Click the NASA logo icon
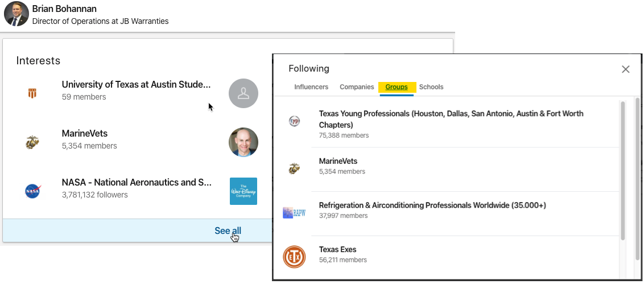The image size is (644, 284). (32, 191)
